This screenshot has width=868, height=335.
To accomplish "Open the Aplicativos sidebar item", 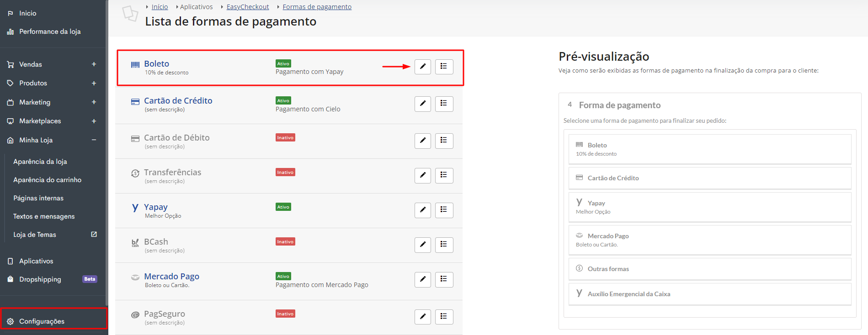I will tap(36, 261).
